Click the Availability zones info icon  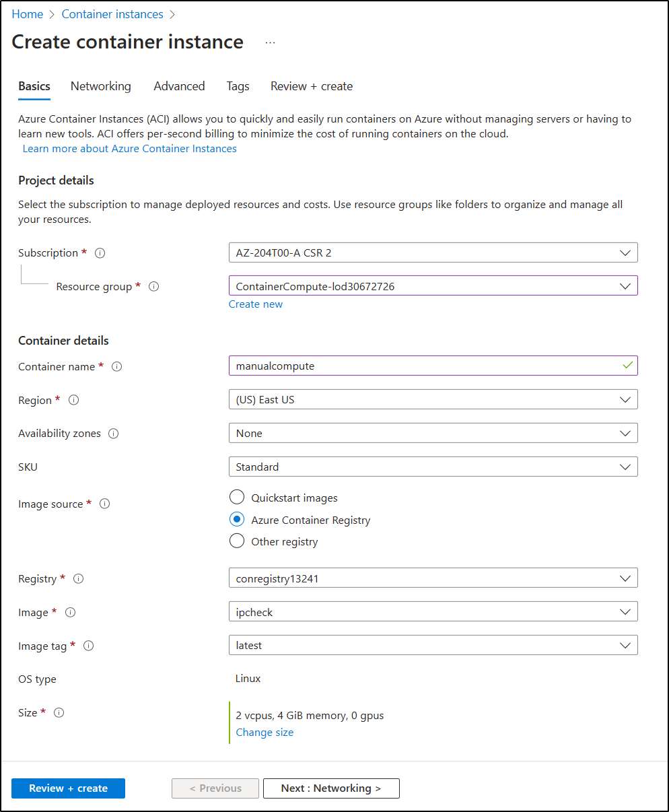click(x=114, y=434)
